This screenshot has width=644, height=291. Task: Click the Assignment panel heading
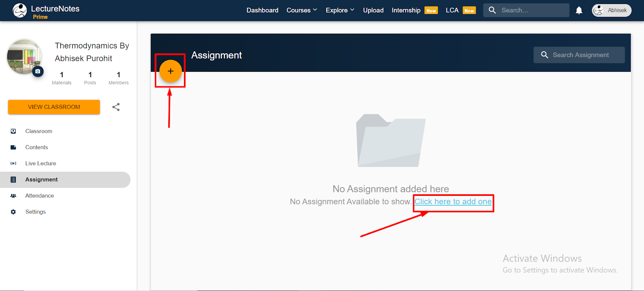[x=217, y=55]
